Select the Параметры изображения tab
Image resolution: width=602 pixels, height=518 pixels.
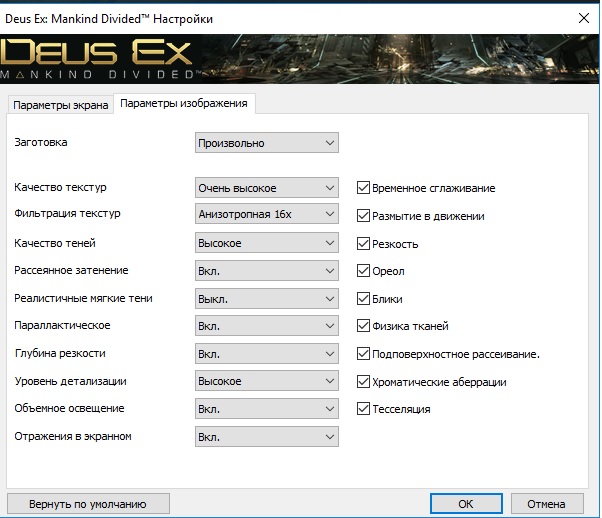(184, 103)
